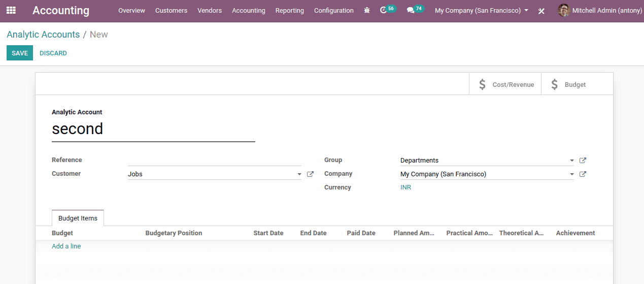This screenshot has height=284, width=644.
Task: Click the Reference input field
Action: [x=215, y=160]
